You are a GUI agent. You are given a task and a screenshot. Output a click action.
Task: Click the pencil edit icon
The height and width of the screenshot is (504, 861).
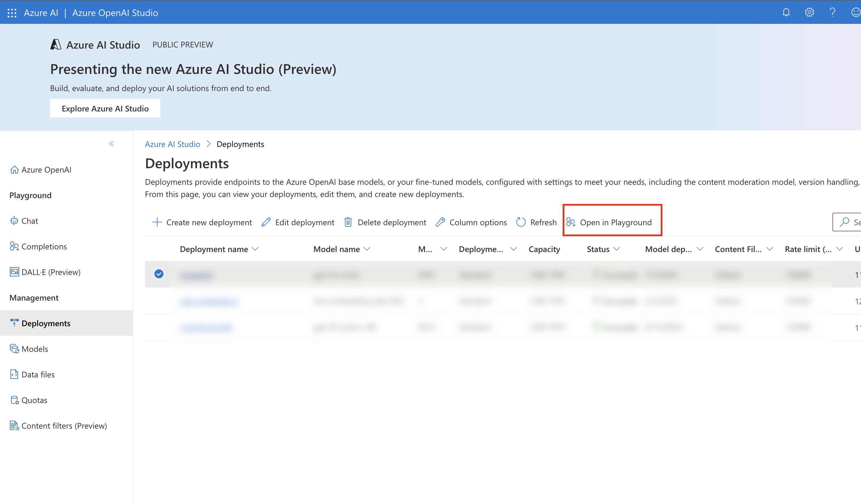tap(266, 222)
